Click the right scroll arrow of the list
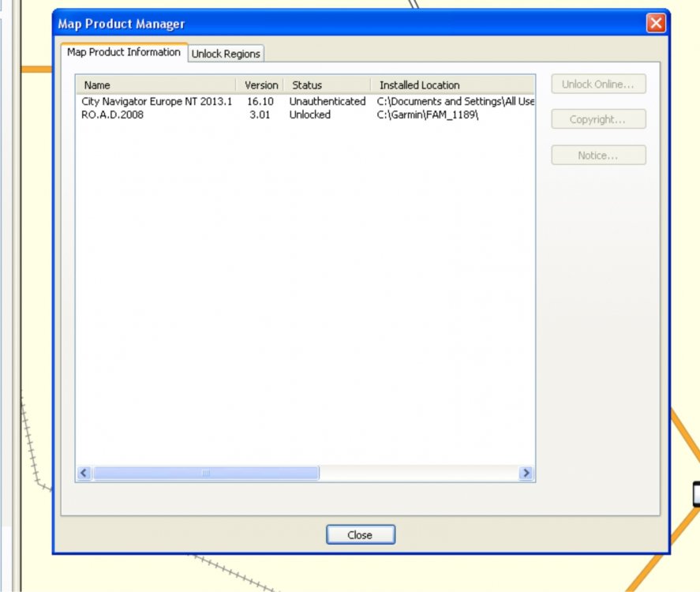Screen dimensions: 700x592 [x=526, y=473]
